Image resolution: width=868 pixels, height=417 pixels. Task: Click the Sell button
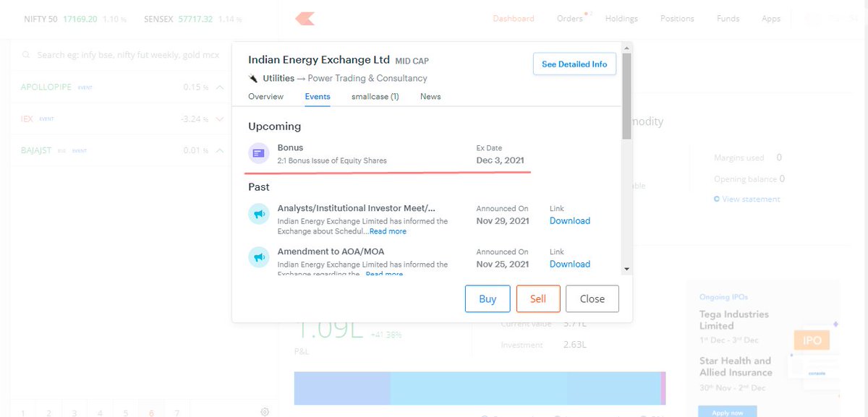pos(538,298)
